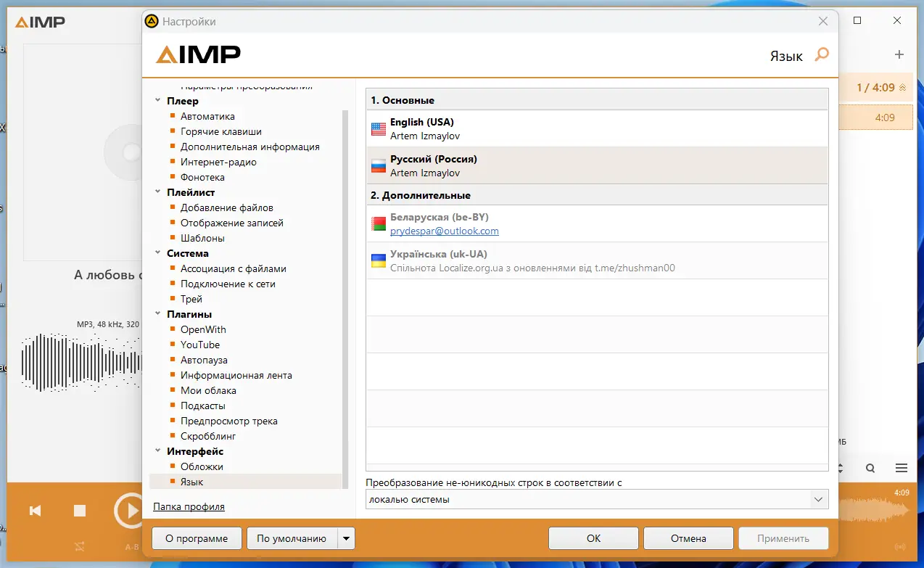Open the prydespar@outlook.com email link
Screen dimensions: 924x568
coord(444,231)
